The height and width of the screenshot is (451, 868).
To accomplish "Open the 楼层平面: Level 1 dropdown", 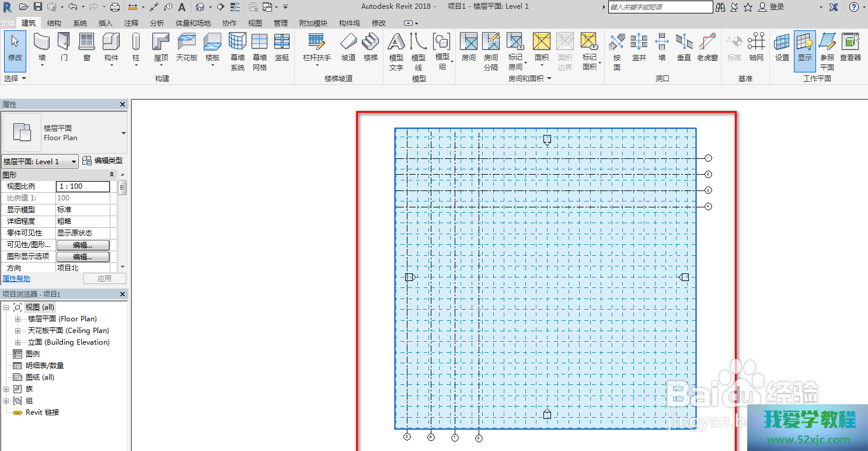I will point(40,162).
